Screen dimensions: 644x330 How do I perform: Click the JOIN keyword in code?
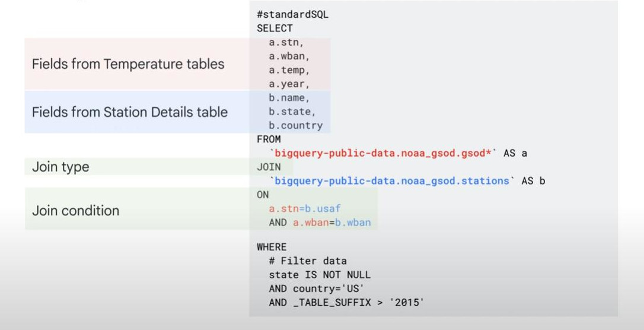[269, 167]
